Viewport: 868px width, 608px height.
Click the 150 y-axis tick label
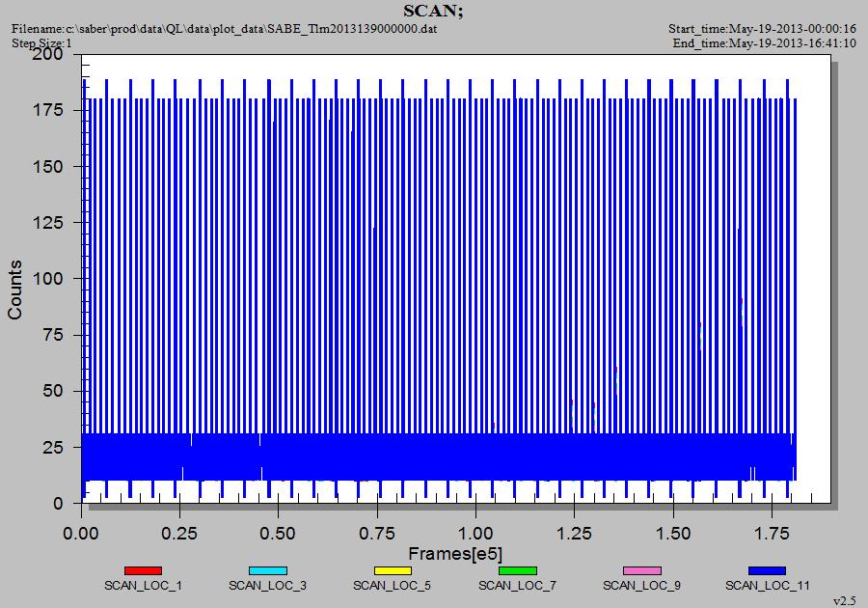[49, 166]
